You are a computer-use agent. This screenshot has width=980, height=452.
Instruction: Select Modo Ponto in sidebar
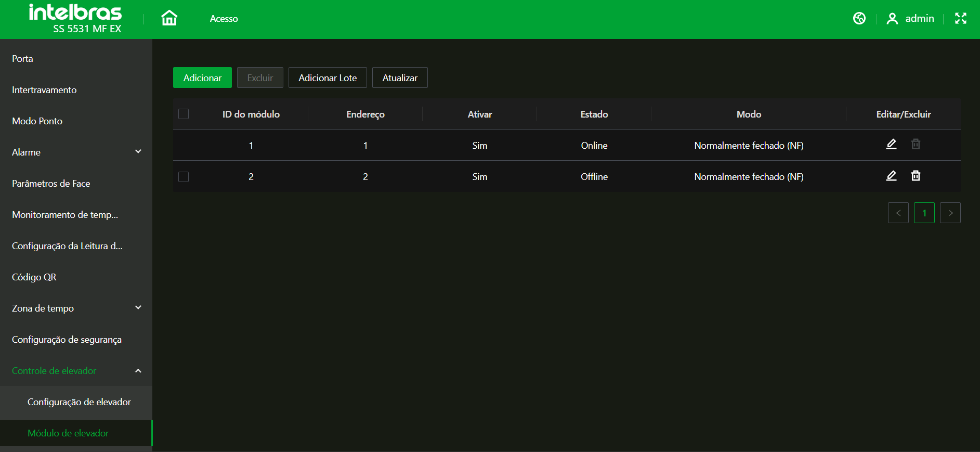(x=76, y=121)
